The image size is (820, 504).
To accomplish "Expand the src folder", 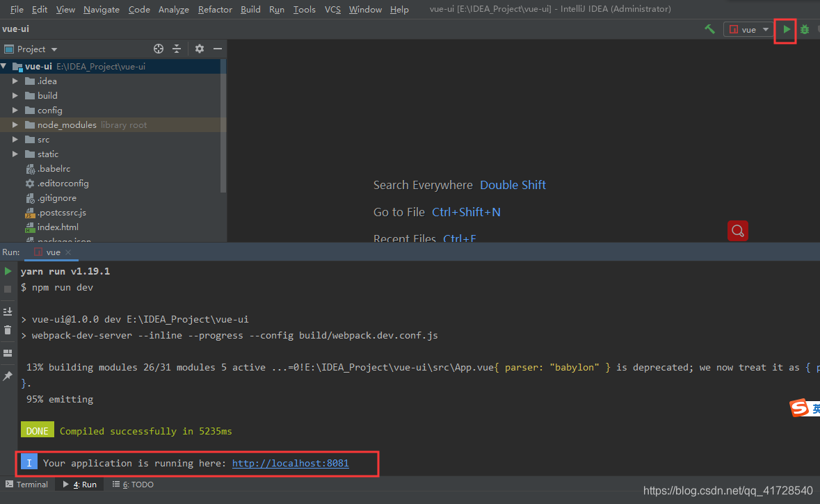I will coord(15,140).
